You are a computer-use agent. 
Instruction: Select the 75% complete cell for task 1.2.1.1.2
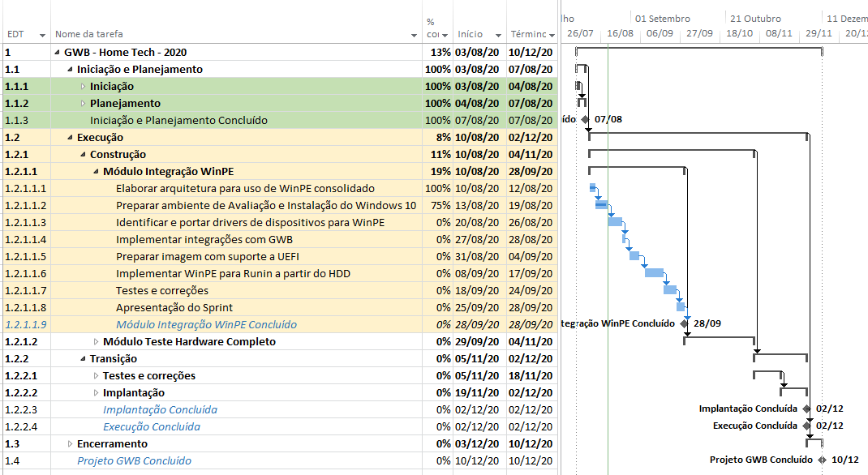pyautogui.click(x=438, y=206)
